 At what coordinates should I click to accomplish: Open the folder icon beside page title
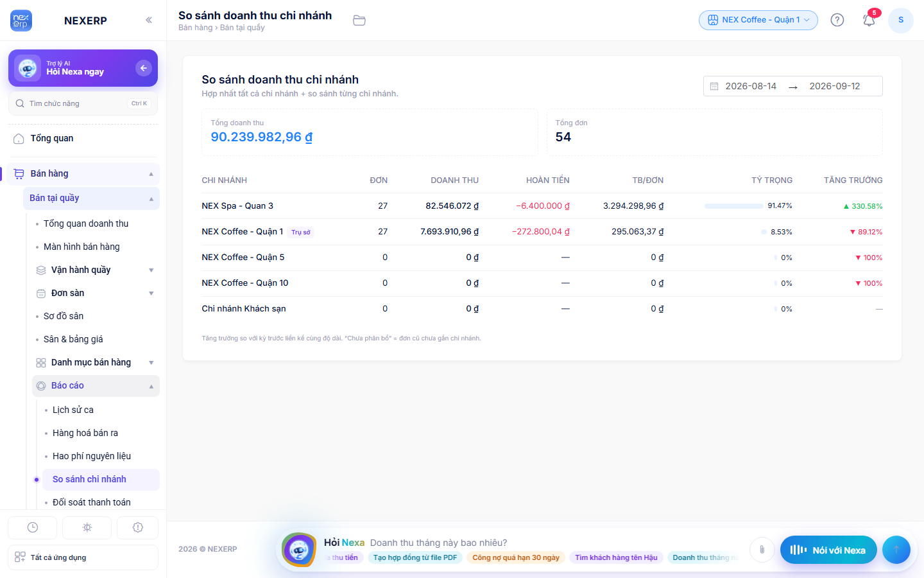tap(359, 21)
